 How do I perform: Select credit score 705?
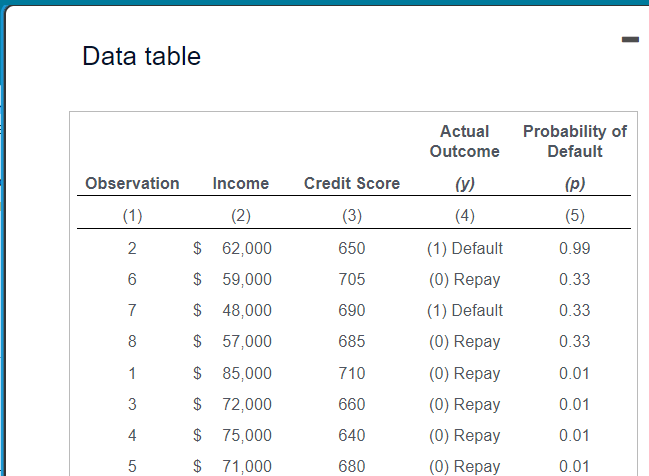[x=352, y=279]
